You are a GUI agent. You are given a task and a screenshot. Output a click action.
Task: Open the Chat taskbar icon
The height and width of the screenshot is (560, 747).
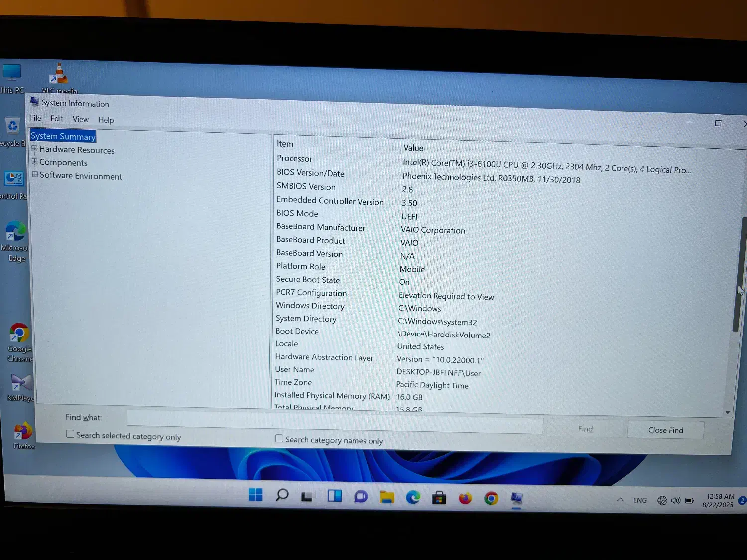click(x=361, y=497)
